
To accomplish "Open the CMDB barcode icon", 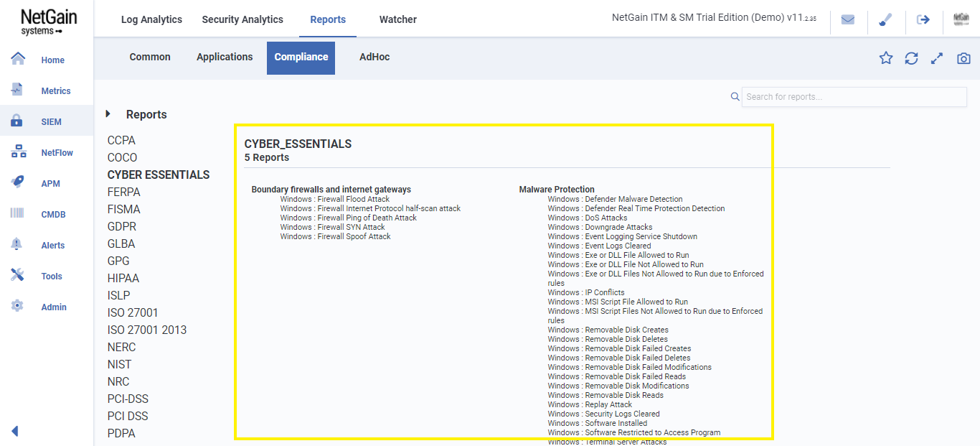I will click(18, 213).
